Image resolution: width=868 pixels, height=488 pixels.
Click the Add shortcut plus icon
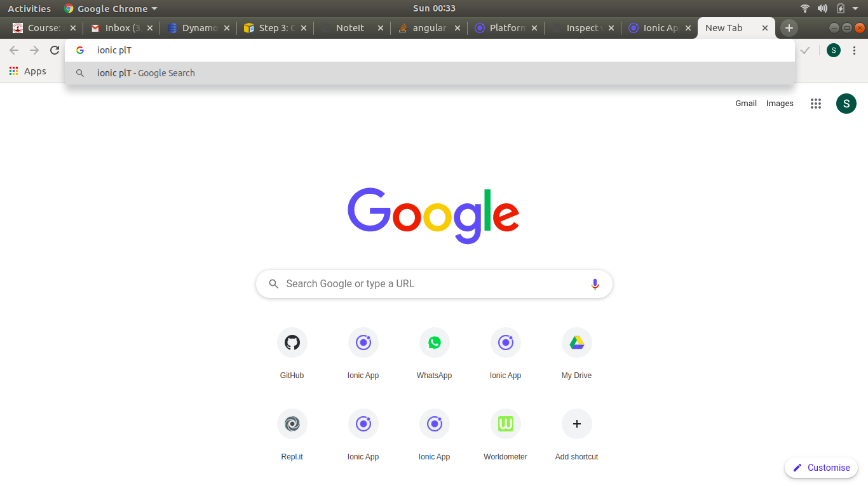click(577, 424)
